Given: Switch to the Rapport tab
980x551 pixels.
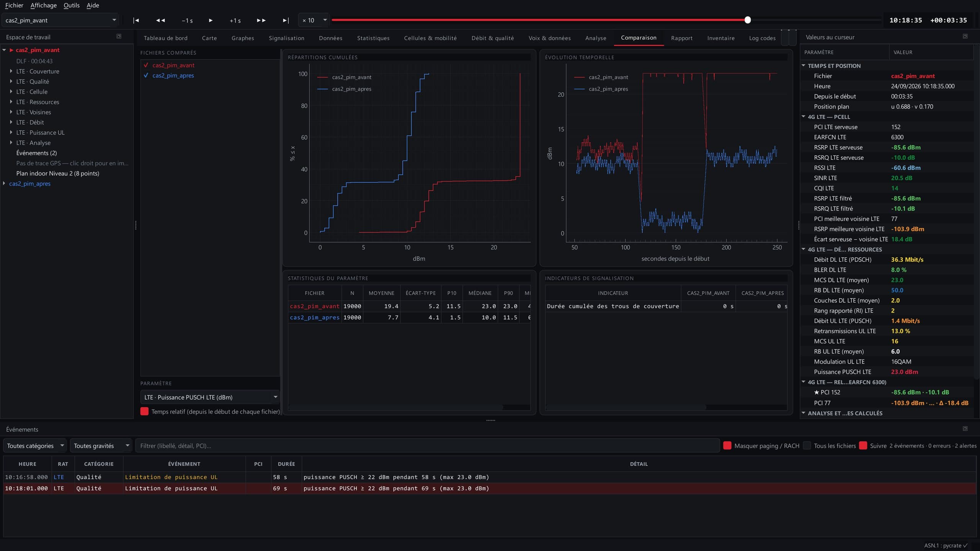Looking at the screenshot, I should click(681, 38).
